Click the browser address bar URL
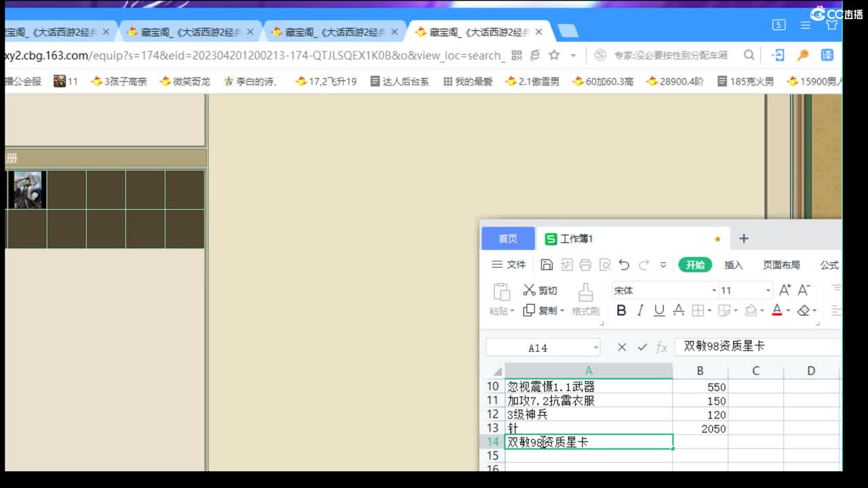The width and height of the screenshot is (868, 488). pos(254,55)
